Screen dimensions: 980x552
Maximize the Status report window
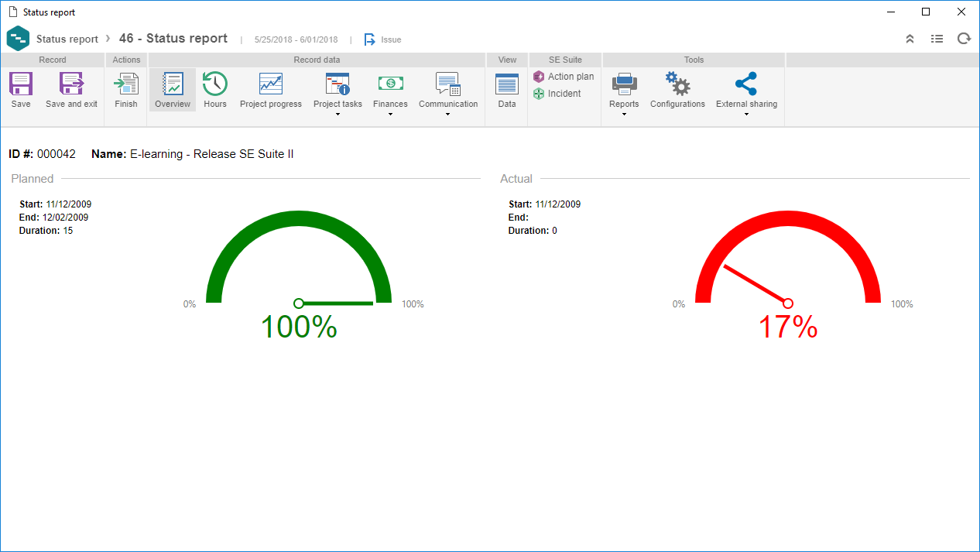tap(926, 12)
